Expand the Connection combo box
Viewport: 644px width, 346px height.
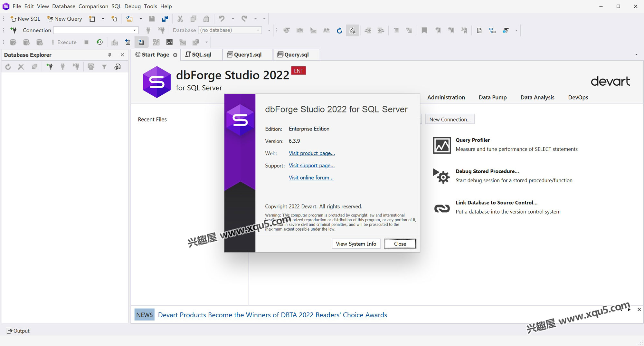coord(135,30)
